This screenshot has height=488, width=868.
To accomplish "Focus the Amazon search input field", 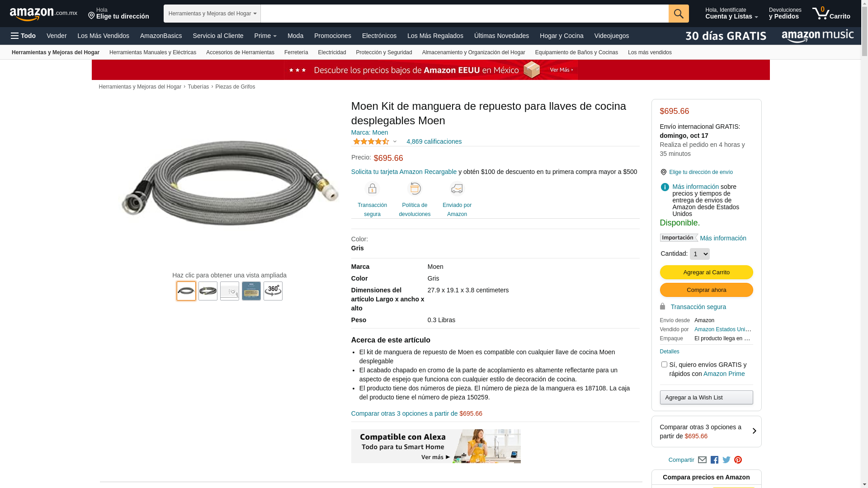I will tap(465, 14).
